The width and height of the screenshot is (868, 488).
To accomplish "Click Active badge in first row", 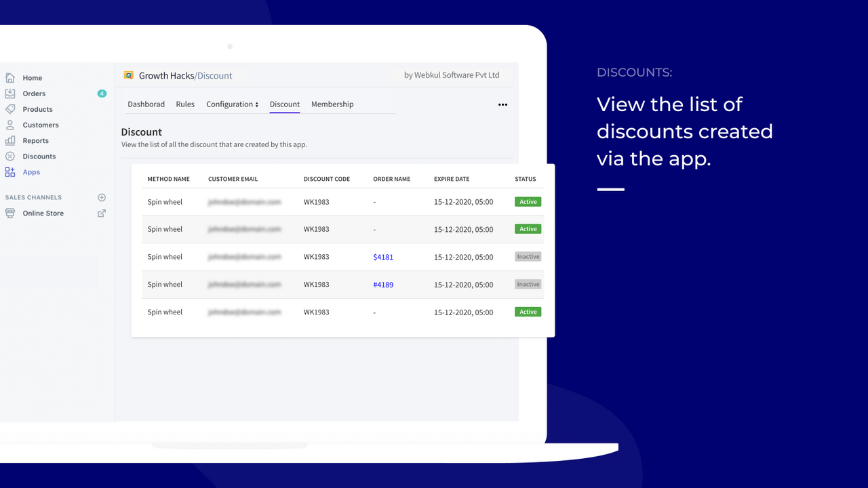I will [528, 201].
